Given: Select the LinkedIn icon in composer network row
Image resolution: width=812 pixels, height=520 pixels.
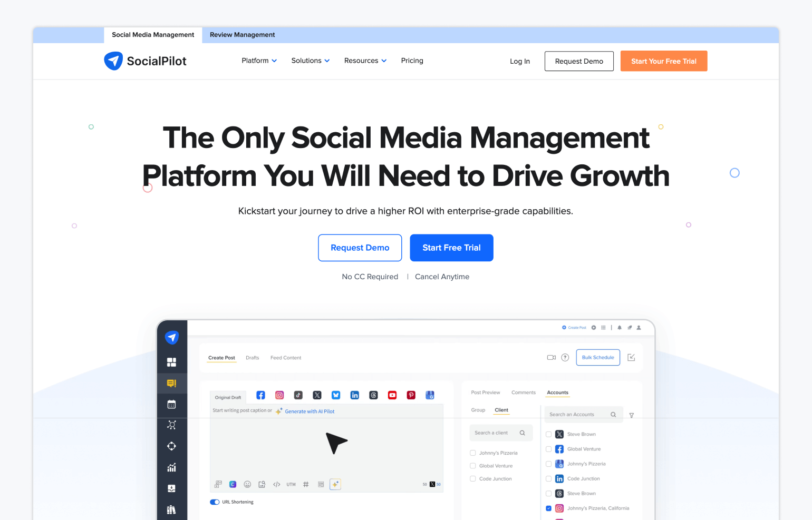Looking at the screenshot, I should (355, 395).
